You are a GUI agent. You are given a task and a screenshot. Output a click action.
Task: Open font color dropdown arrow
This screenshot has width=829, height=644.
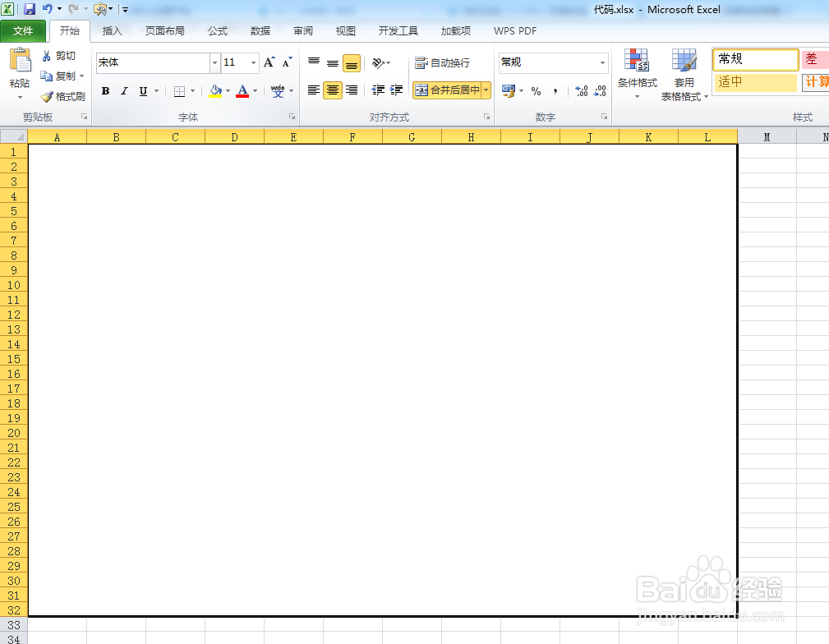click(x=256, y=91)
